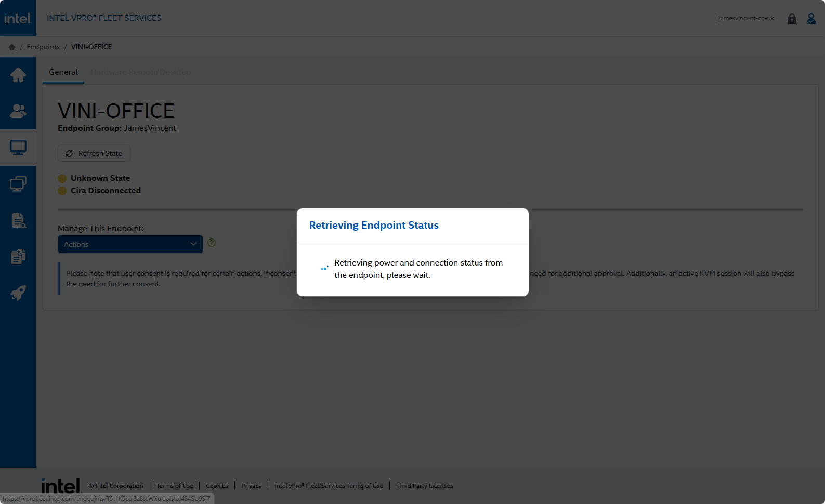Click the lock icon in the header

point(792,19)
